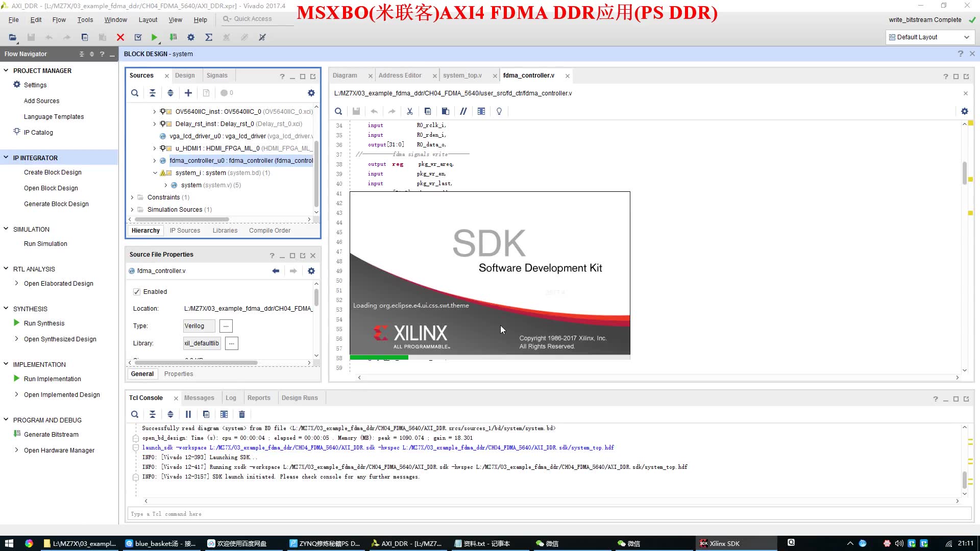Expand the Constraints folder in Sources
The image size is (980, 551).
pos(132,197)
